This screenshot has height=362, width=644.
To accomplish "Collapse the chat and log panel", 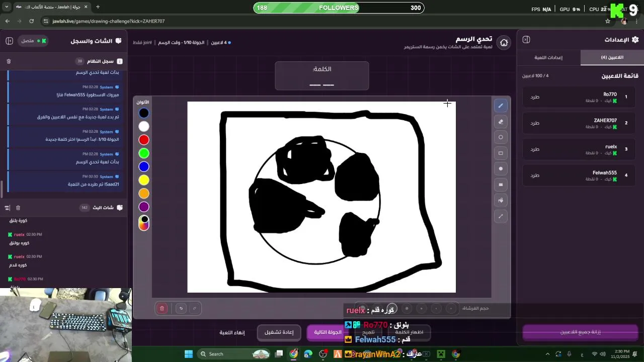I will pyautogui.click(x=9, y=41).
